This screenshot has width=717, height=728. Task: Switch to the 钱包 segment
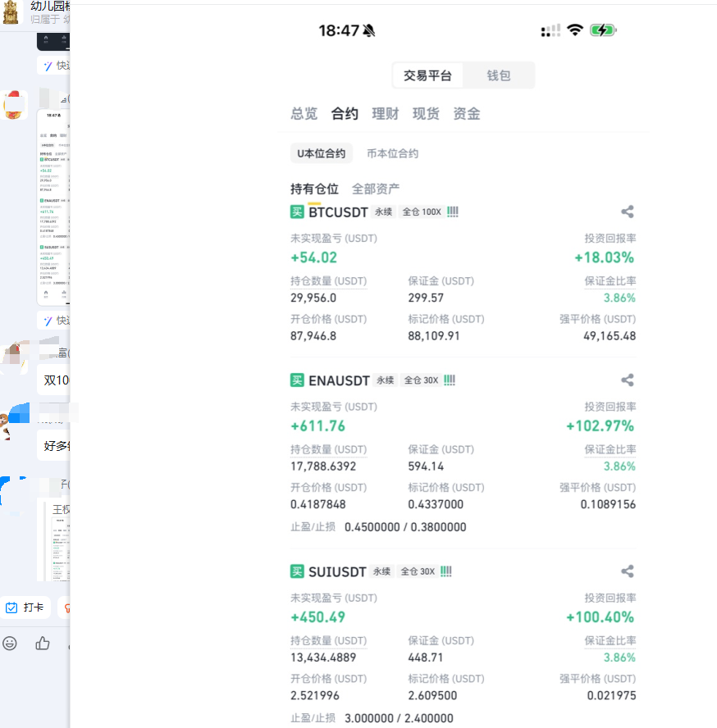[499, 75]
